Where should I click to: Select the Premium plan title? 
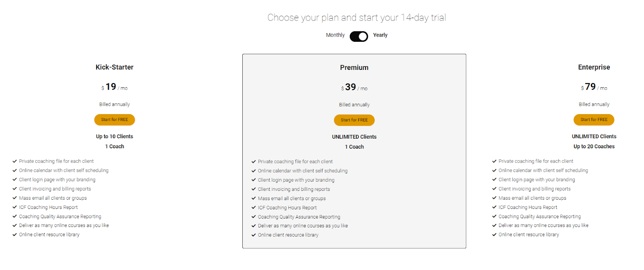pos(354,67)
